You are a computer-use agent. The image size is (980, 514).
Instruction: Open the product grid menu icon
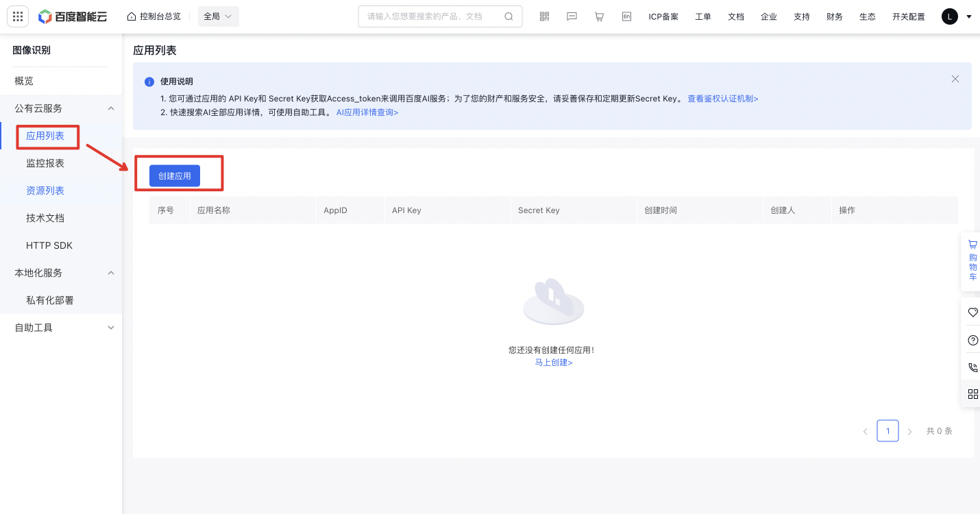point(18,16)
